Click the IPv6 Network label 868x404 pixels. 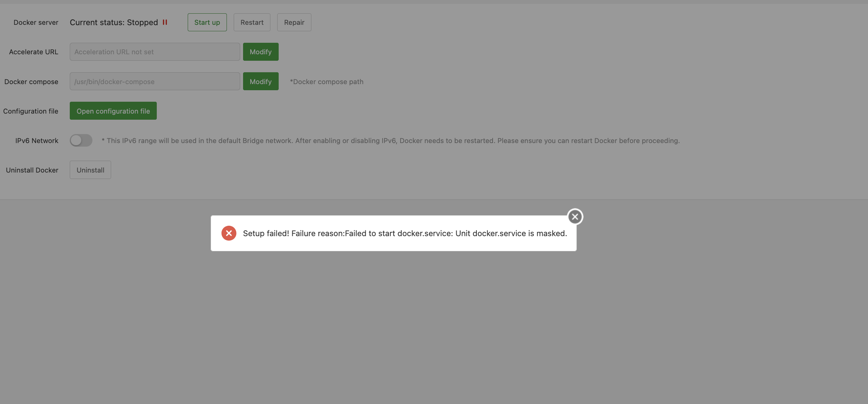pos(37,141)
